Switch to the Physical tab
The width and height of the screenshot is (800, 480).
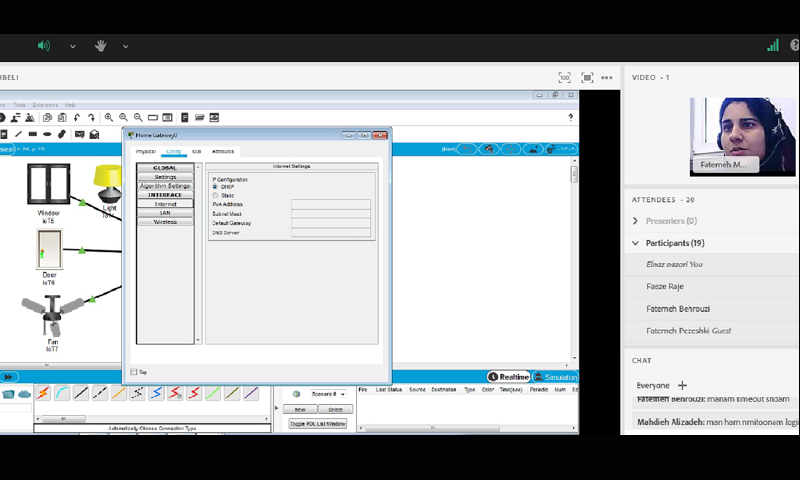(x=146, y=151)
